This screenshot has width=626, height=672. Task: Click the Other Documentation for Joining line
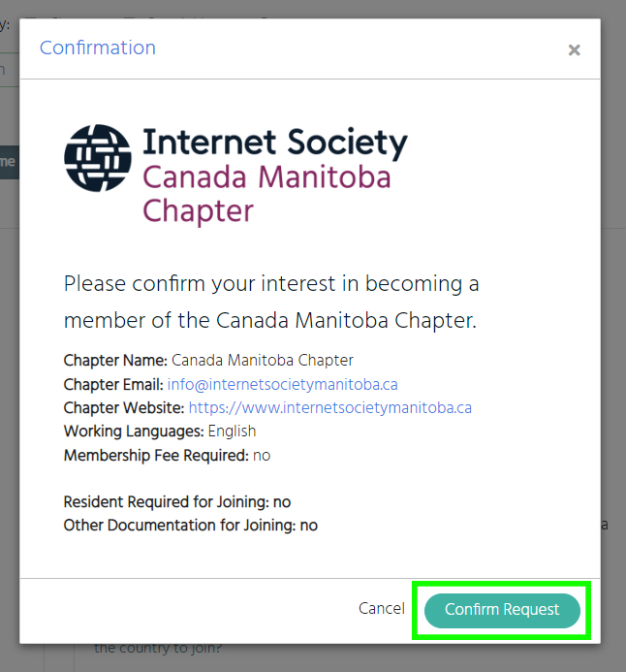pos(191,526)
